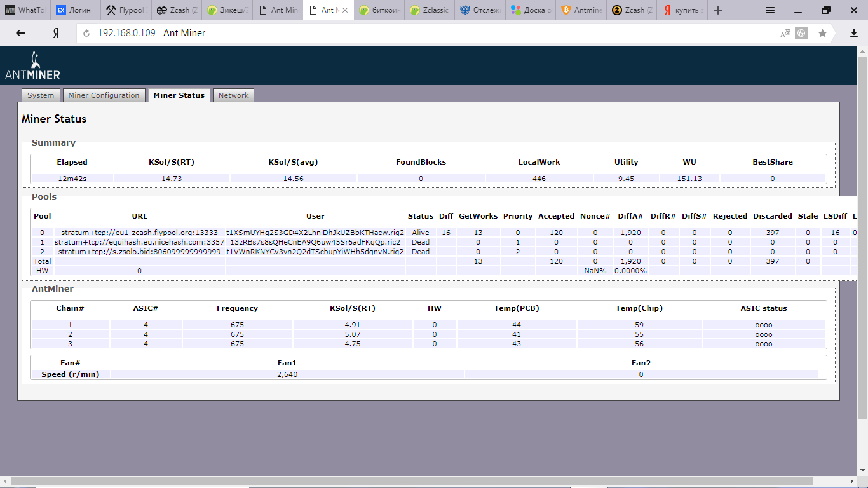
Task: Click the FoundBlocks column header
Action: coord(421,162)
